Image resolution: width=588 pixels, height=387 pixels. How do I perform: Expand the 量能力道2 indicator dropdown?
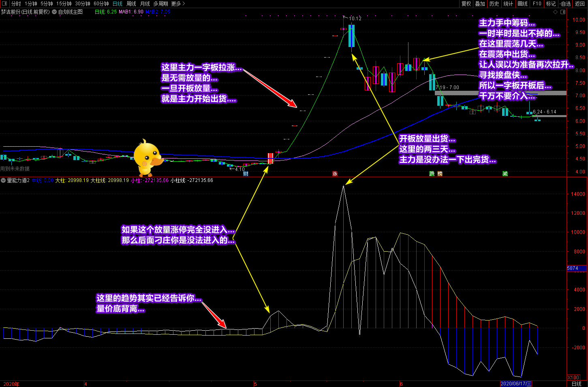pyautogui.click(x=3, y=180)
